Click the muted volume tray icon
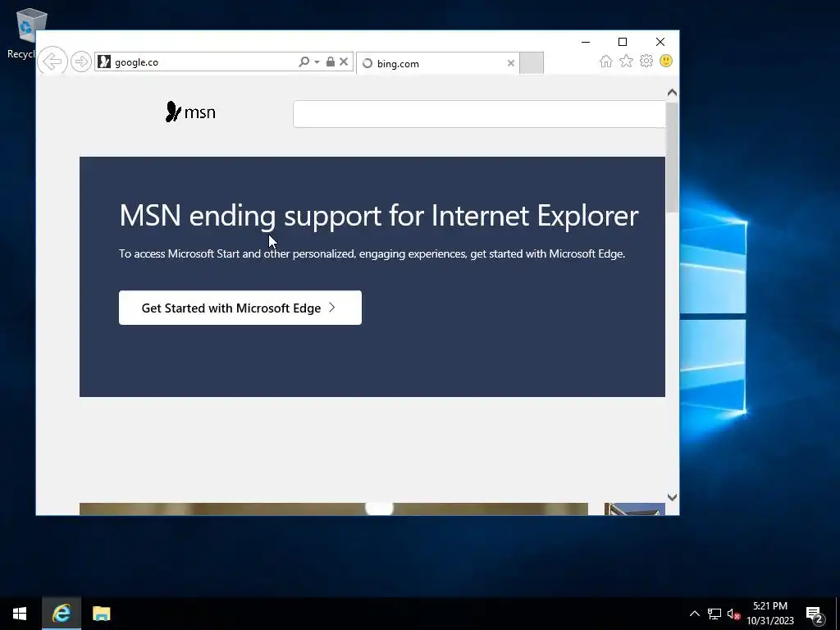Viewport: 840px width, 630px height. point(733,614)
